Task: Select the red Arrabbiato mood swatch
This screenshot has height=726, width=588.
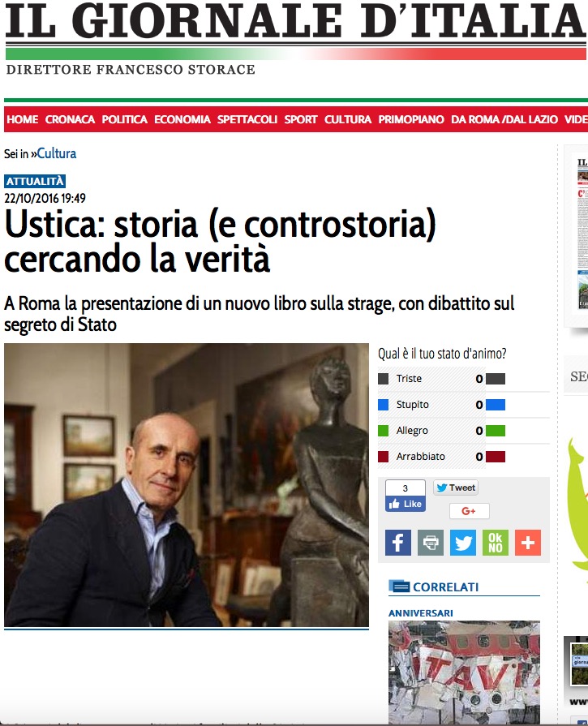Action: point(384,457)
